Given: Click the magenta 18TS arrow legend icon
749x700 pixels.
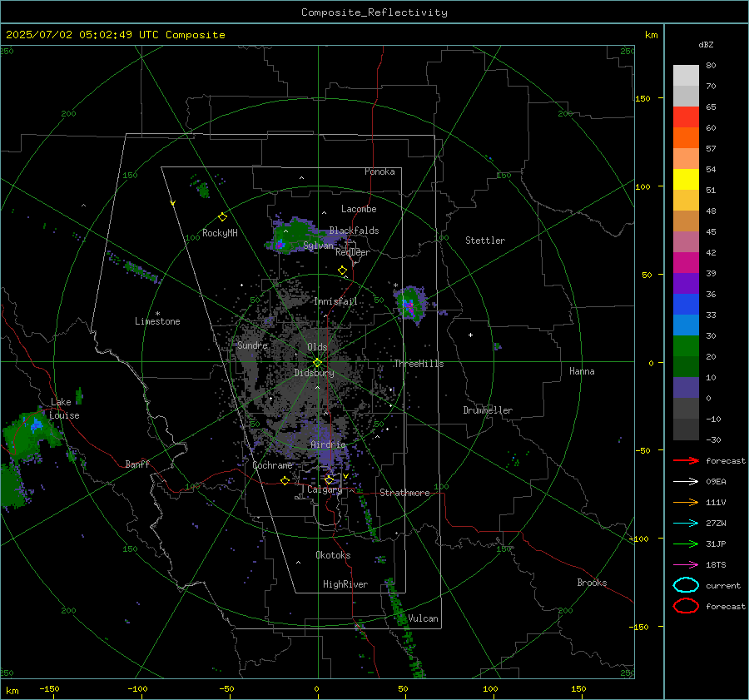Looking at the screenshot, I should pyautogui.click(x=686, y=565).
